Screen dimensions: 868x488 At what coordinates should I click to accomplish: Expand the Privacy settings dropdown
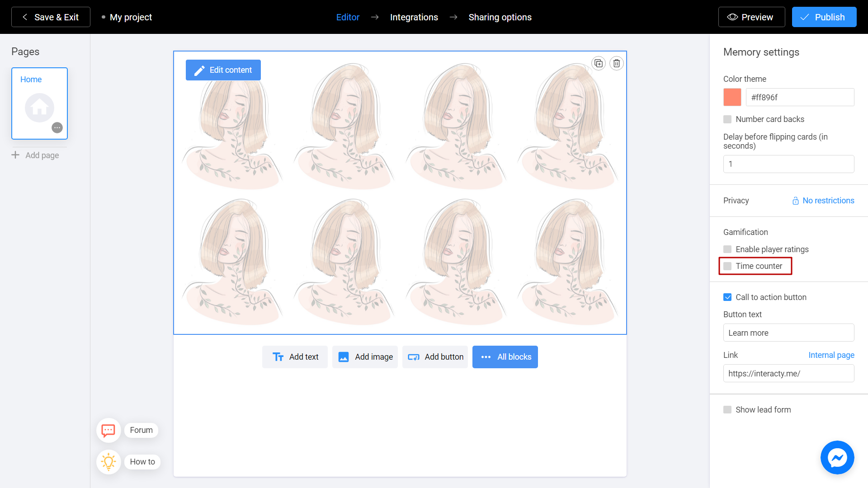tap(822, 200)
